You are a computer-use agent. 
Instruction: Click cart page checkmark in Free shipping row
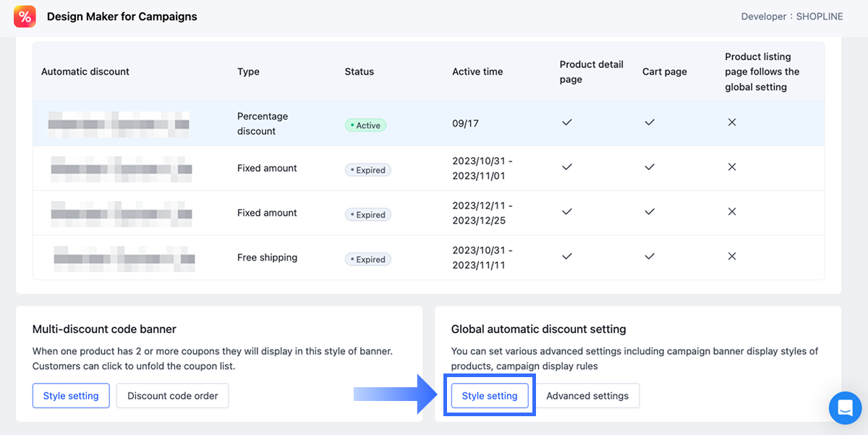click(650, 256)
